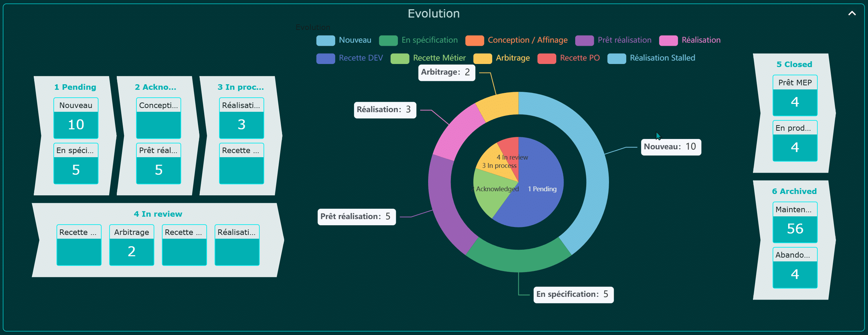Click the 4 In review stage header
Screen dimensions: 868x335
(x=158, y=214)
